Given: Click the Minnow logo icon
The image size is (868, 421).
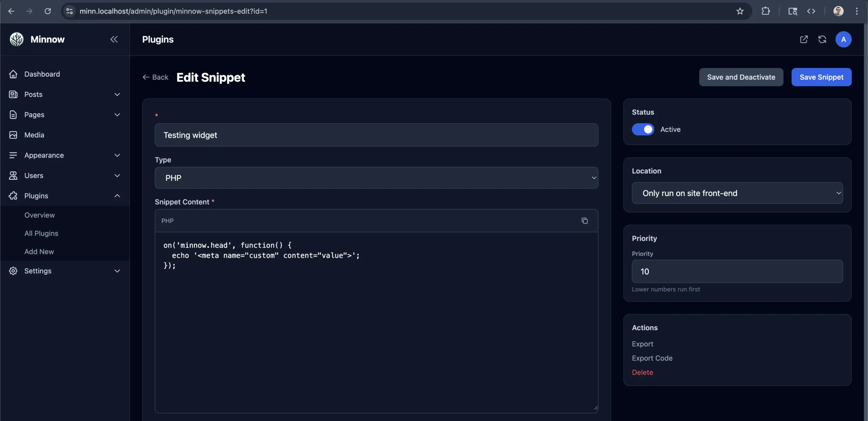Looking at the screenshot, I should [16, 39].
